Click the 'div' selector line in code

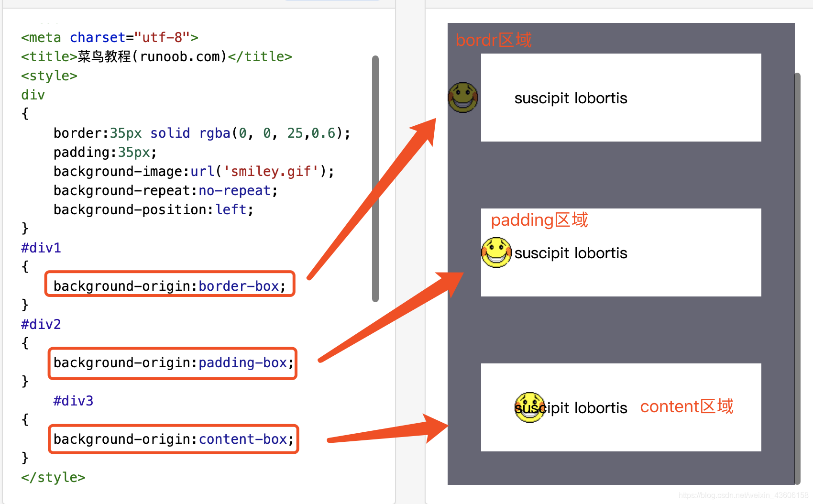click(x=33, y=95)
